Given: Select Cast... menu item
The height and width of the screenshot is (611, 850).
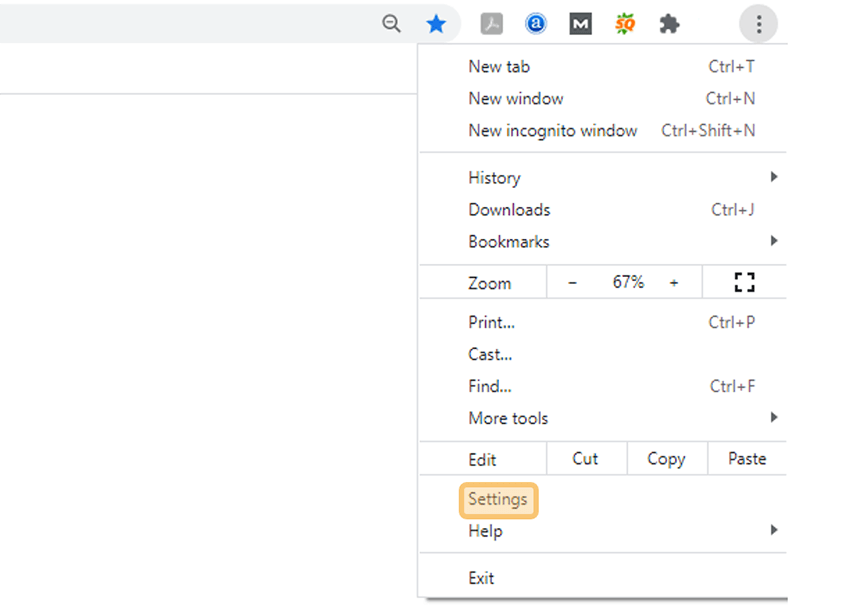Looking at the screenshot, I should (x=603, y=354).
